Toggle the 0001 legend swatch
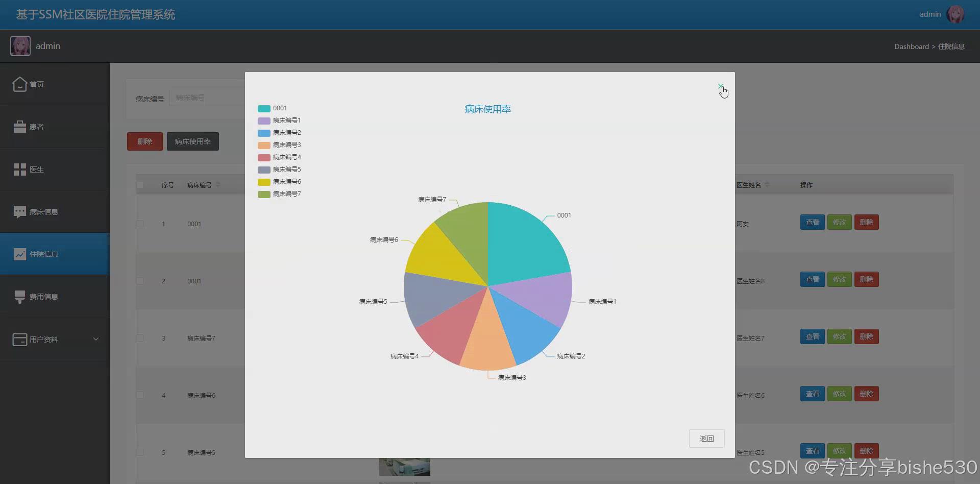 [x=264, y=108]
